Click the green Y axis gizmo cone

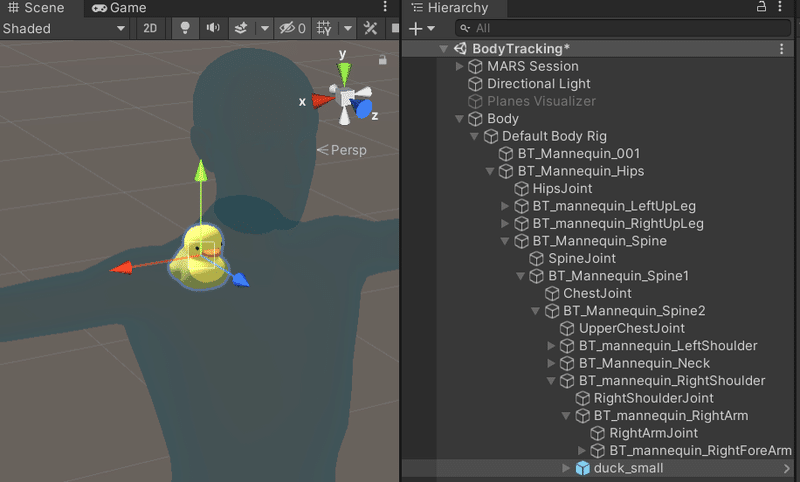344,73
